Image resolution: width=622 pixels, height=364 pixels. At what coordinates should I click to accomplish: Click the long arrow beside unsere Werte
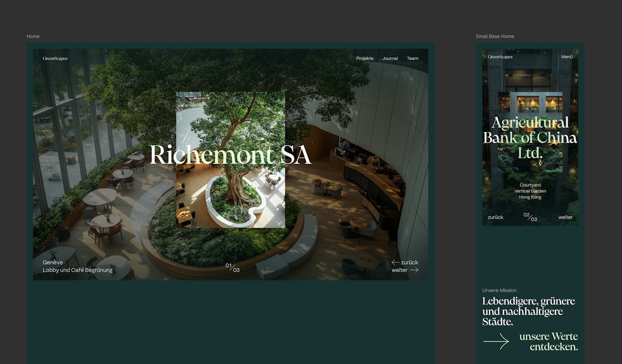tap(496, 342)
